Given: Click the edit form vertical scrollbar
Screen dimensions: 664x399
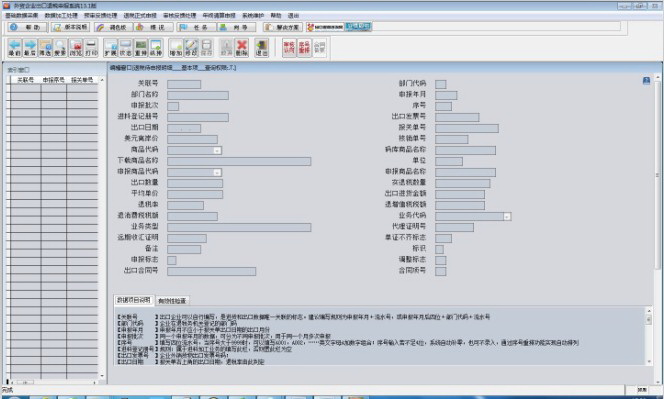Looking at the screenshot, I should [x=657, y=174].
